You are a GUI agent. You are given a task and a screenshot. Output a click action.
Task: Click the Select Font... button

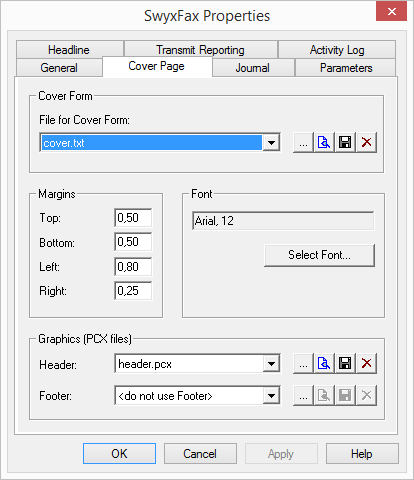(x=319, y=255)
